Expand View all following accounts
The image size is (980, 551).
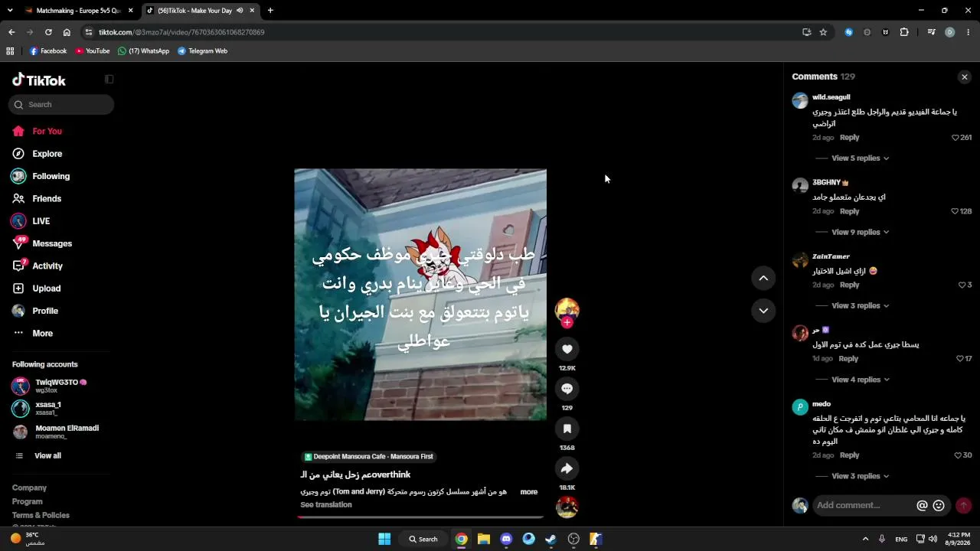click(47, 456)
